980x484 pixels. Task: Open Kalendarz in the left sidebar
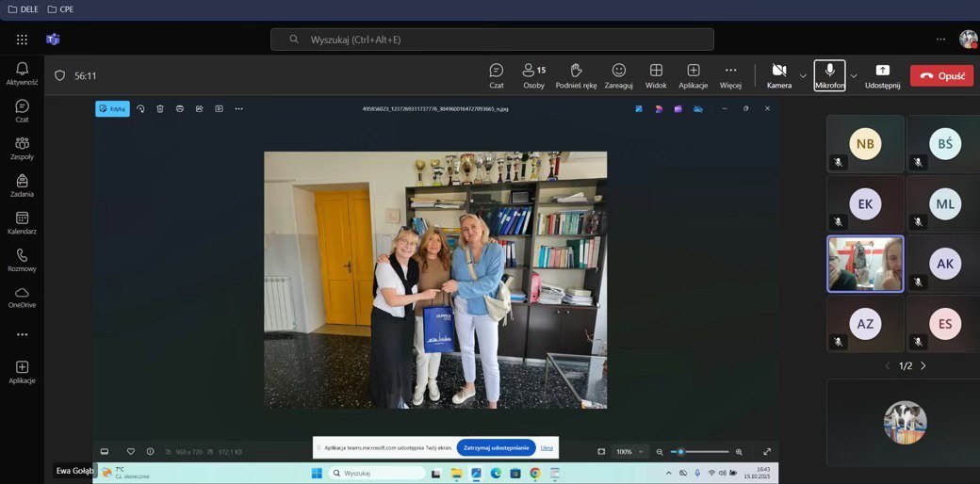[22, 223]
